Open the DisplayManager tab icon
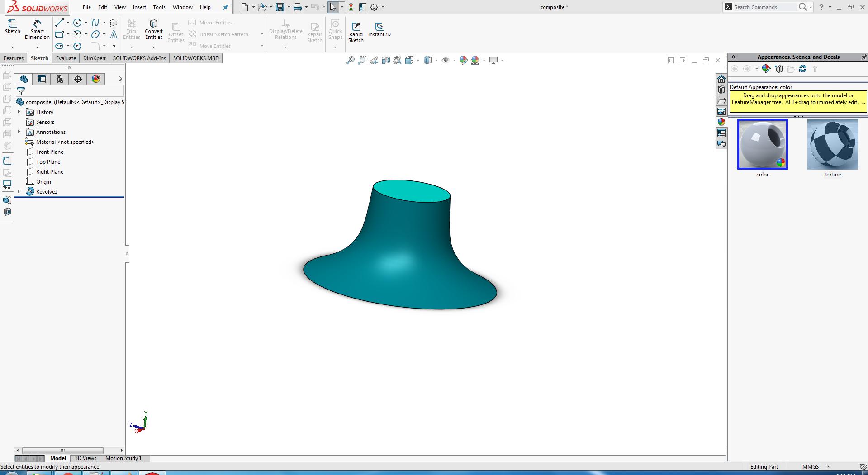The width and height of the screenshot is (868, 475). (x=96, y=79)
